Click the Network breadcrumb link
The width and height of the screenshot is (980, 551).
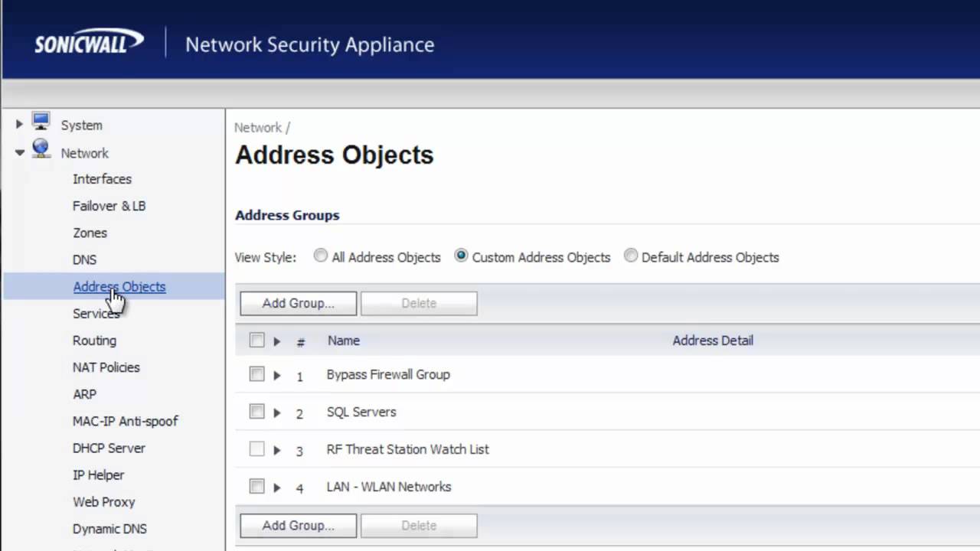click(x=258, y=128)
